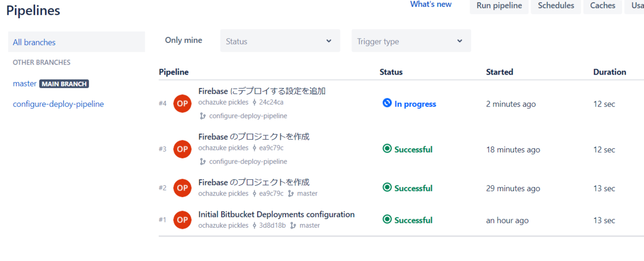Open pipeline #3 'Firebase のプロジェクトを作成'

tap(254, 136)
